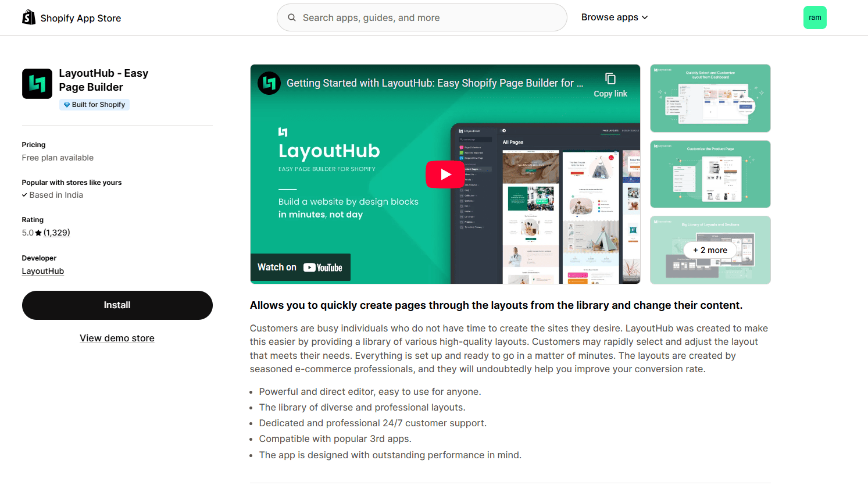Click the Built for Shopify badge
Image resolution: width=868 pixels, height=485 pixels.
point(94,105)
